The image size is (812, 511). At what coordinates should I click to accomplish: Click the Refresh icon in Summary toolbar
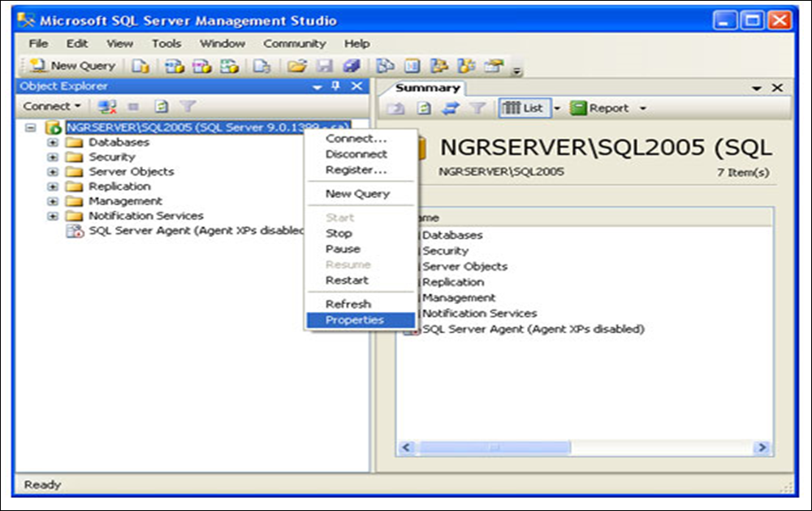(x=424, y=108)
